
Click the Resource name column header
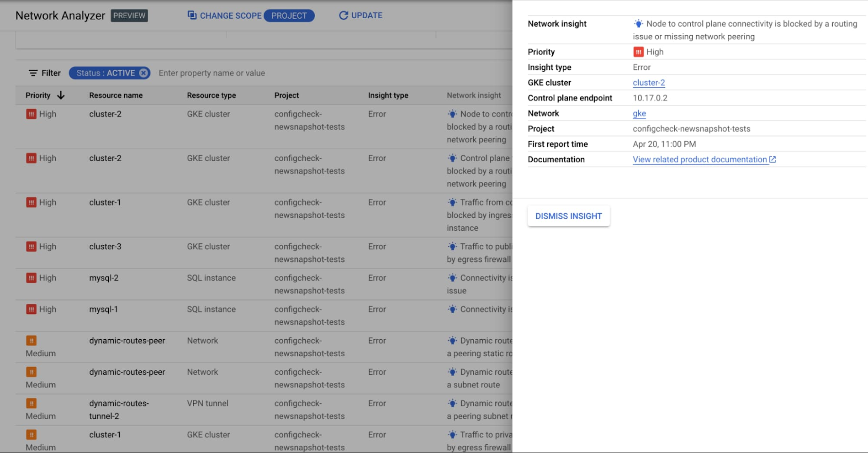(x=116, y=95)
